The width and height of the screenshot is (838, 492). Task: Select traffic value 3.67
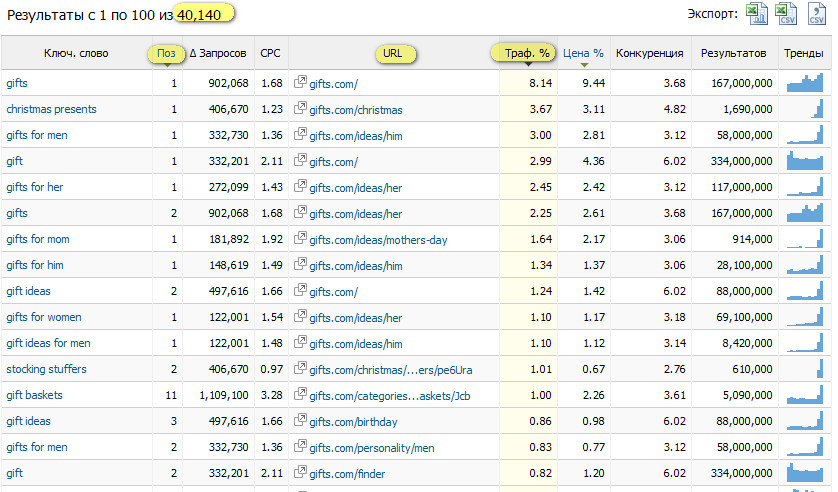click(x=540, y=109)
